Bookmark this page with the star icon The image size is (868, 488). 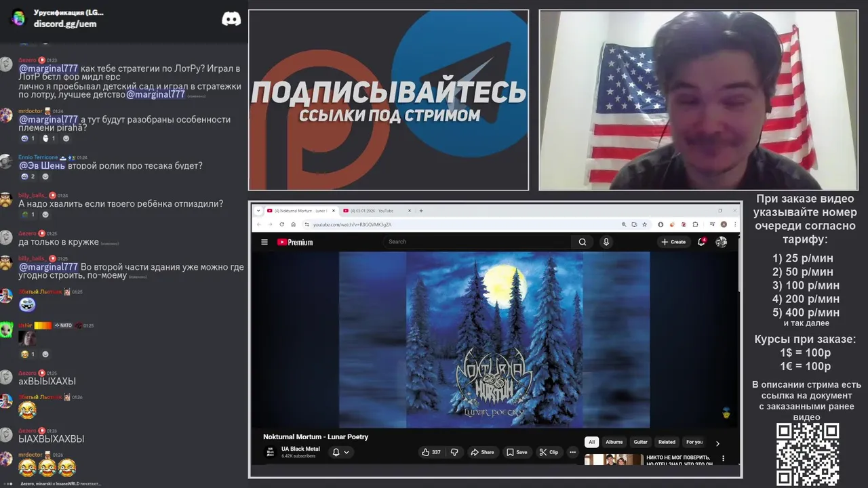[x=645, y=224]
